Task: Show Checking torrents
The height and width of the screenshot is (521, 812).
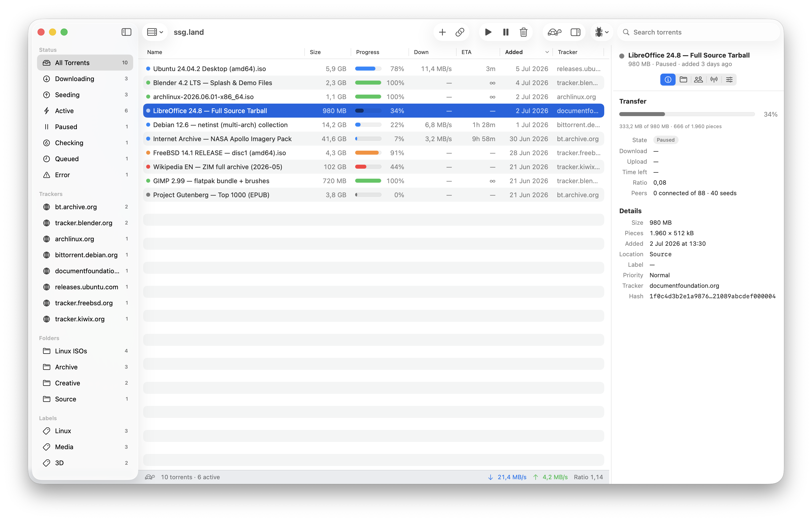Action: coord(85,143)
